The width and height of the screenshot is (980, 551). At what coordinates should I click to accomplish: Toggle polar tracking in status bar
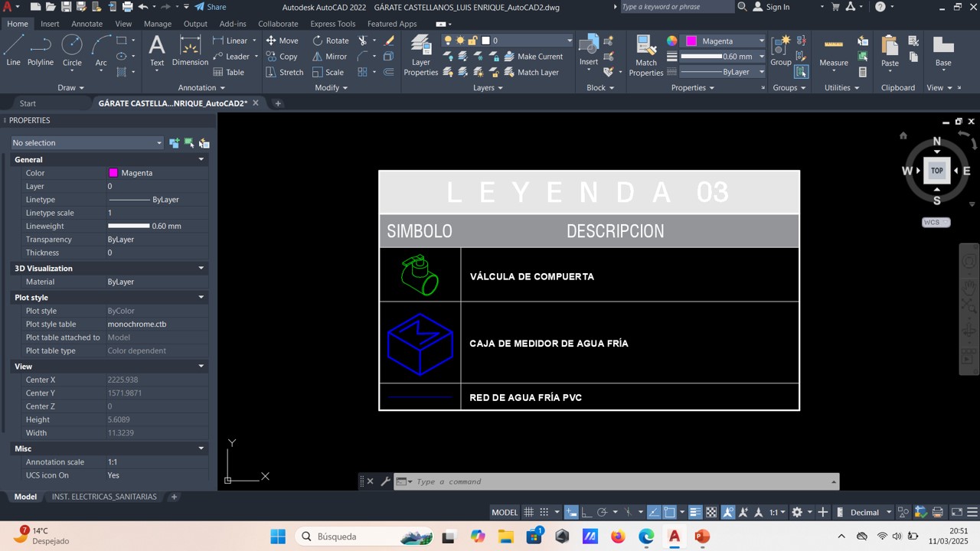click(x=603, y=512)
